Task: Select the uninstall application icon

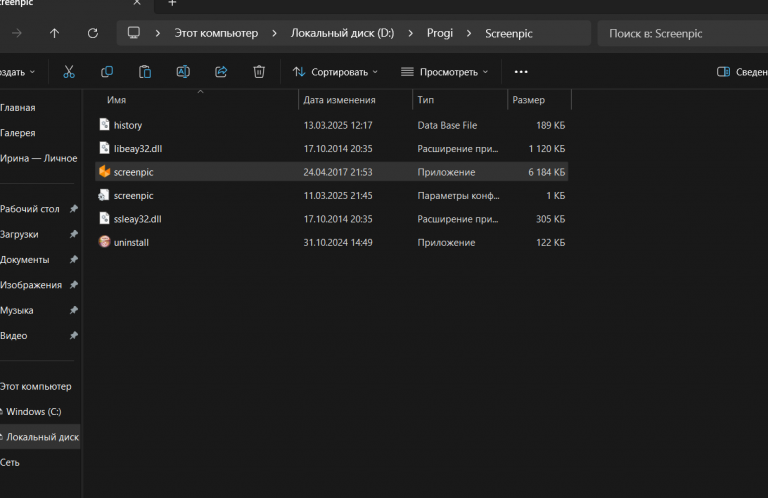Action: coord(104,242)
